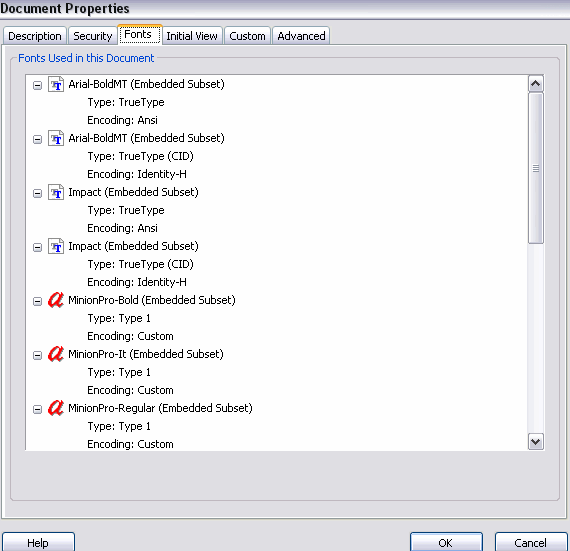Click the Help button
The image size is (570, 551).
point(38,542)
